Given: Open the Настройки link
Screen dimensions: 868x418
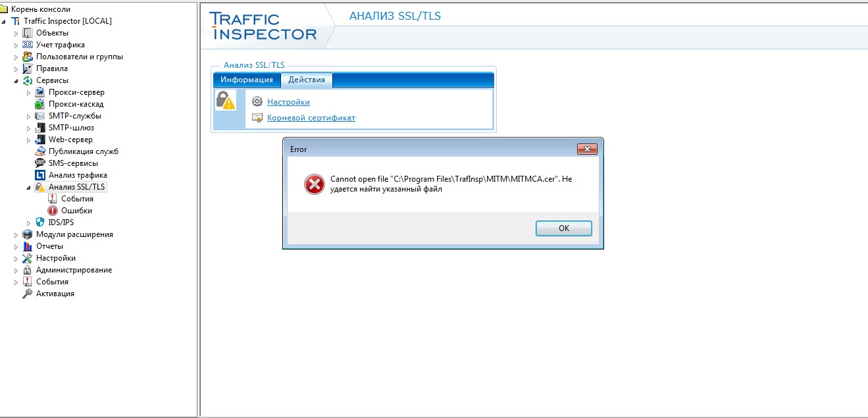Looking at the screenshot, I should coord(288,102).
